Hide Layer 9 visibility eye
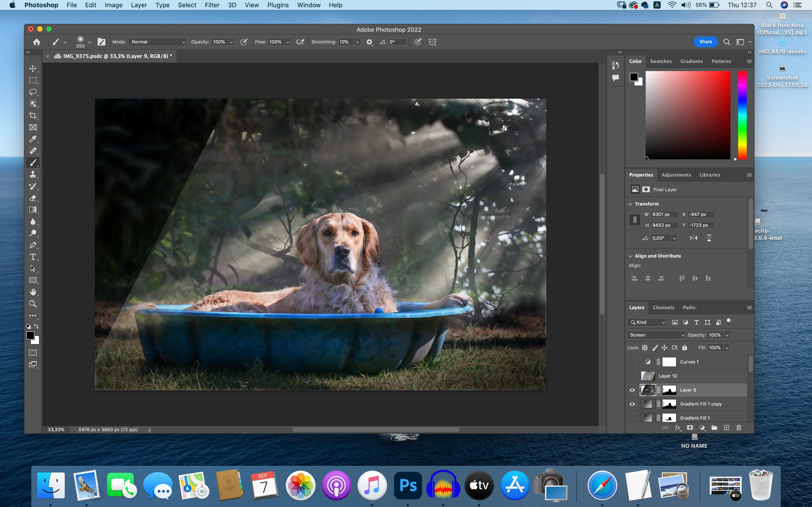812x507 pixels. [x=632, y=390]
